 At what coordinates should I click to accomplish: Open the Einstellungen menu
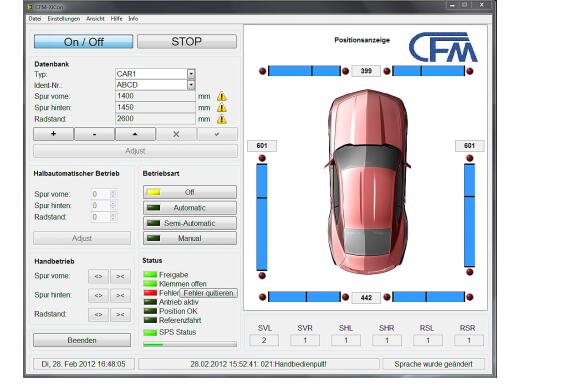(x=63, y=18)
